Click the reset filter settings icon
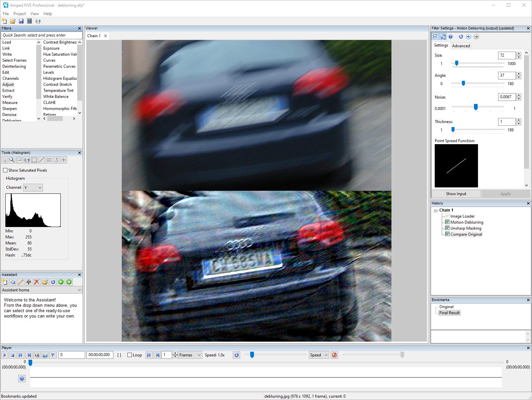 point(461,37)
